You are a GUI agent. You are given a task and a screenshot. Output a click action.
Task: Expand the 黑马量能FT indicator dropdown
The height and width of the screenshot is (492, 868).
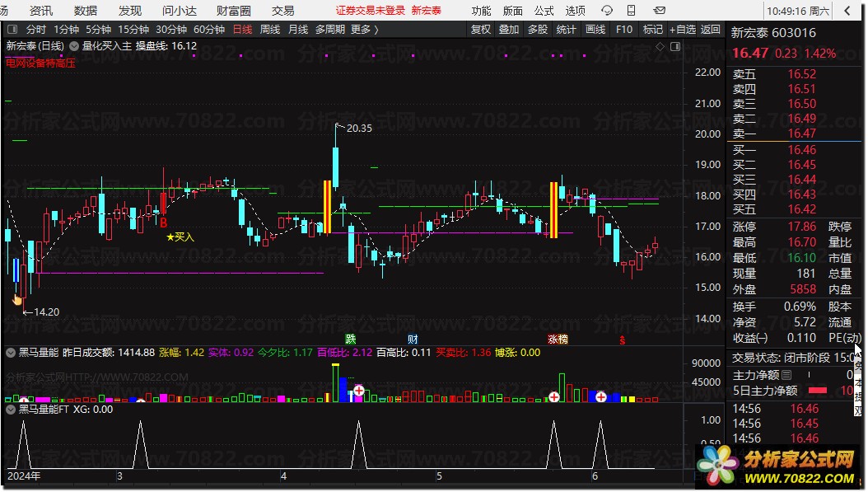click(11, 410)
